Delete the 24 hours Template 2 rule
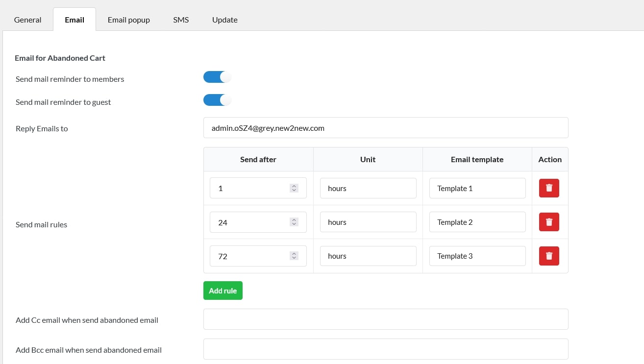Viewport: 644px width, 364px height. point(549,222)
